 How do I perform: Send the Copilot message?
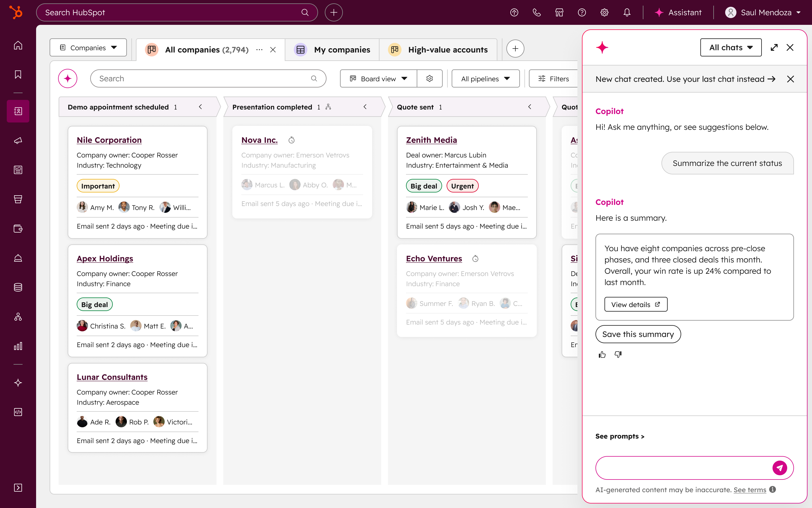(780, 468)
